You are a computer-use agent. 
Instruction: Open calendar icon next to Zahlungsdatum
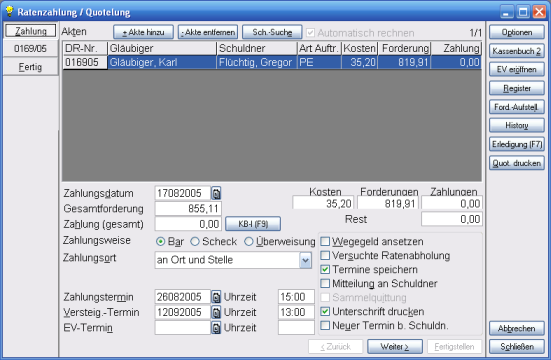[x=216, y=193]
